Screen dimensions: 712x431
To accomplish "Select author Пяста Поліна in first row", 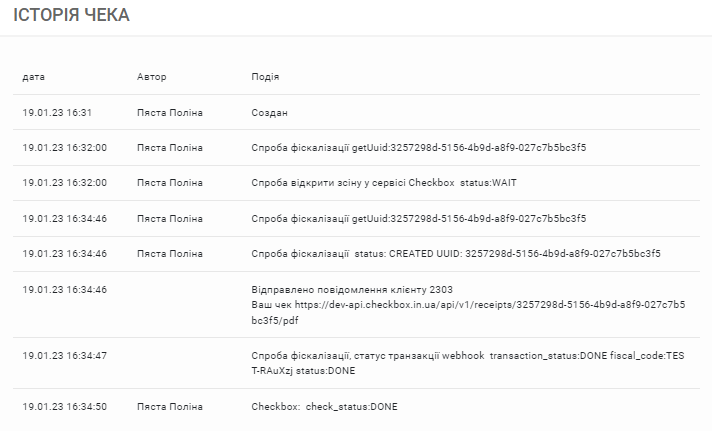I will (170, 113).
